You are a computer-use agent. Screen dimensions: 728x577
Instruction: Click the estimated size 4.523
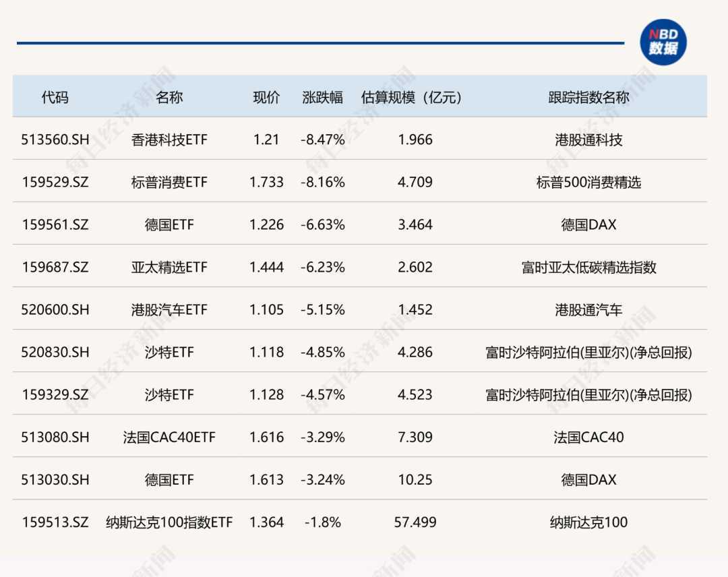coord(415,394)
